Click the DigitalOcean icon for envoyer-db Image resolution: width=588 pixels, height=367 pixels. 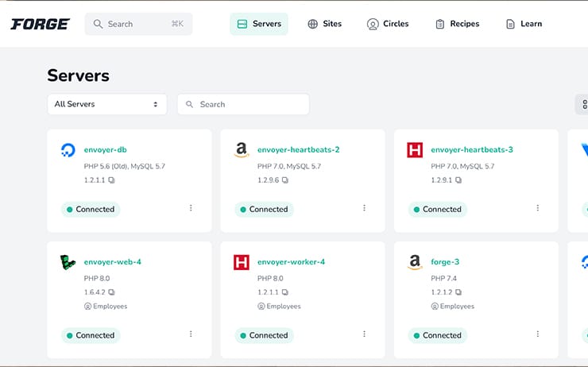point(68,150)
